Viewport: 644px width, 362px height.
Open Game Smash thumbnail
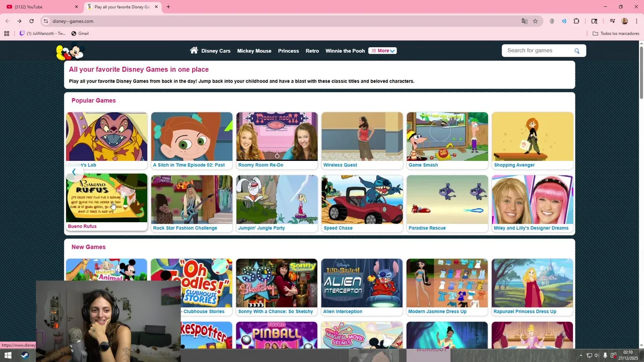447,136
